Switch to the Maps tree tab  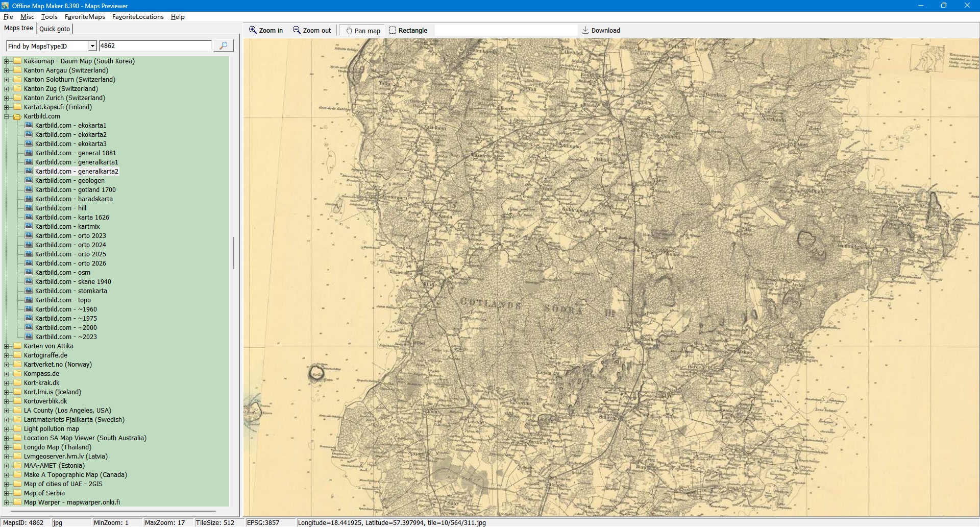18,29
